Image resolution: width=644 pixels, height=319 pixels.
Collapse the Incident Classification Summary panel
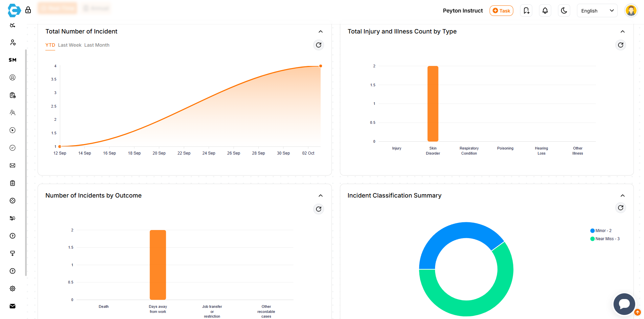(x=623, y=196)
